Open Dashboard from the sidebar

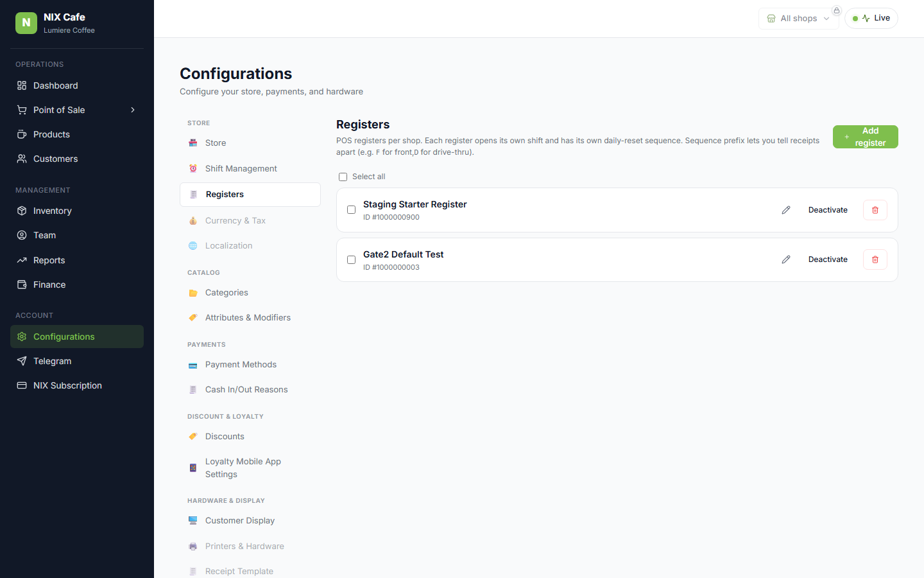pos(77,85)
